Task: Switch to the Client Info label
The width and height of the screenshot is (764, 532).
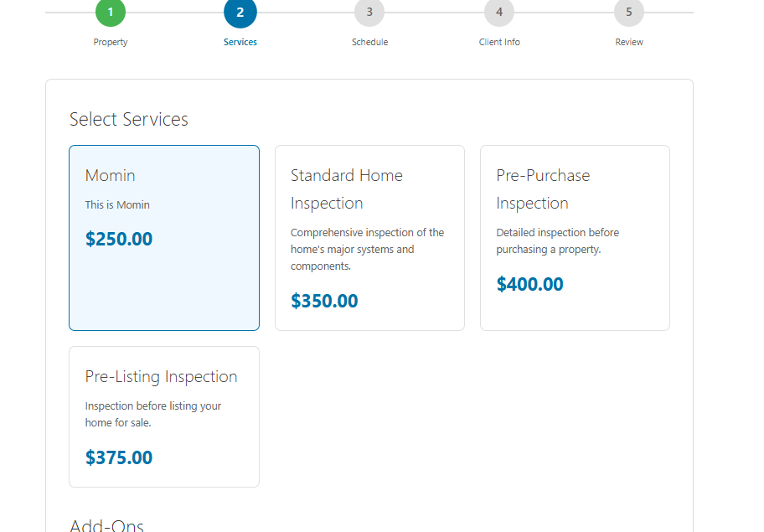Action: (499, 42)
